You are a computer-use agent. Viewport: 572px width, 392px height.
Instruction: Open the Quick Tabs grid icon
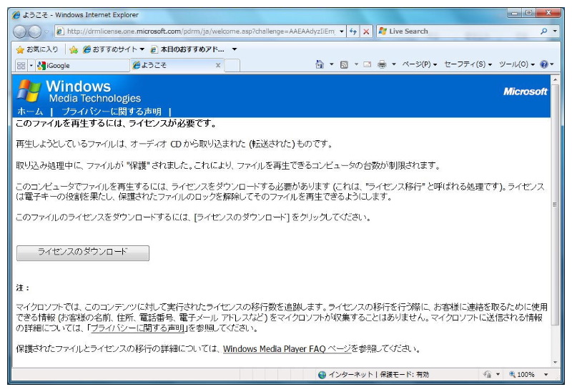pyautogui.click(x=21, y=65)
